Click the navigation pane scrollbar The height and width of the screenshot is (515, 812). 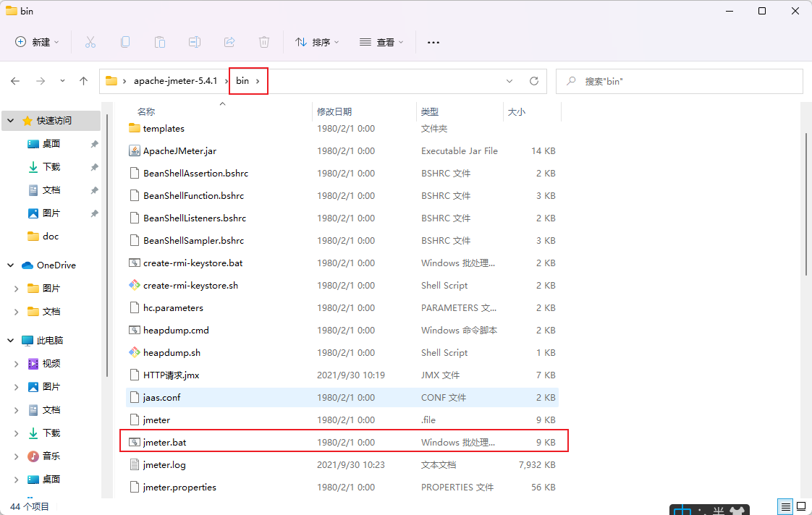106,246
